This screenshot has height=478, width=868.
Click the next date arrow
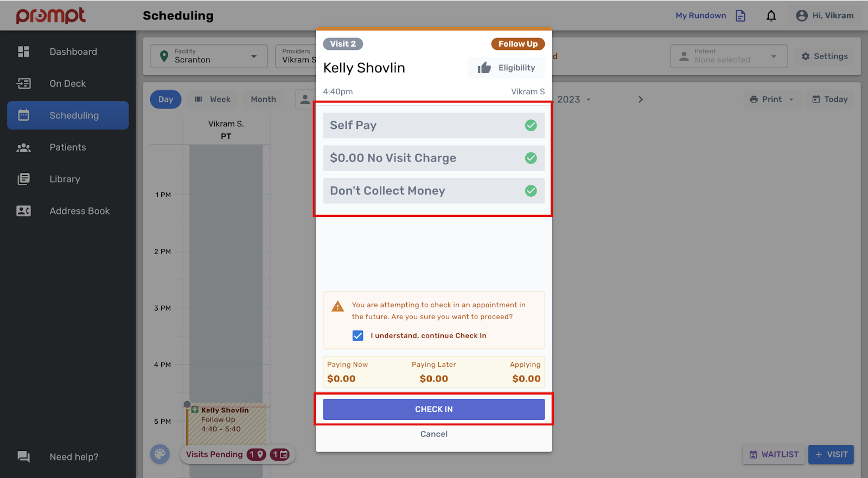coord(640,99)
